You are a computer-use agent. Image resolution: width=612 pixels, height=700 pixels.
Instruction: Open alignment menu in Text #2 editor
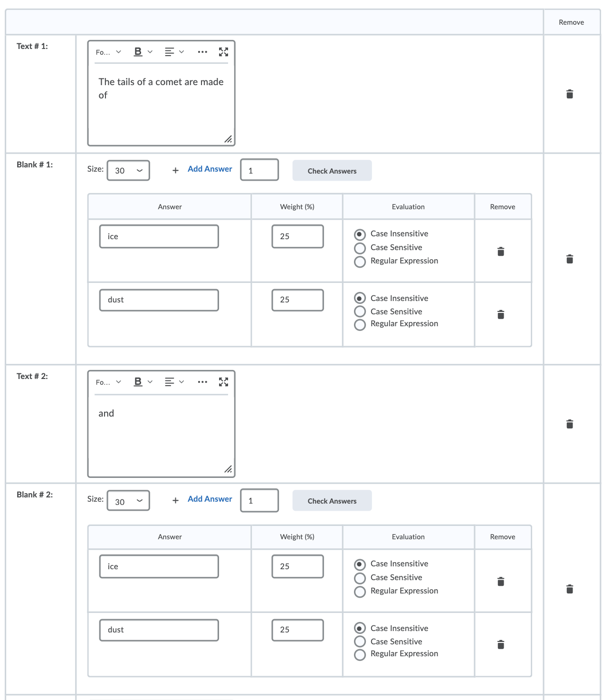[174, 382]
